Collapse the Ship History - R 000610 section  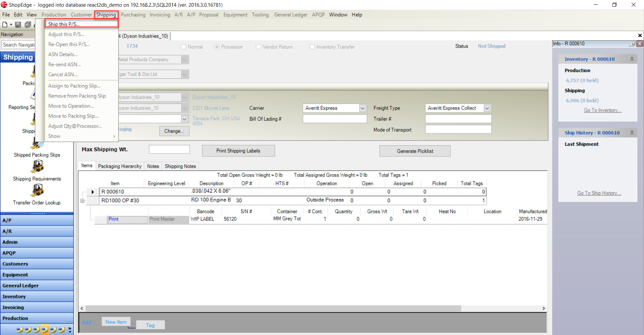(x=632, y=133)
